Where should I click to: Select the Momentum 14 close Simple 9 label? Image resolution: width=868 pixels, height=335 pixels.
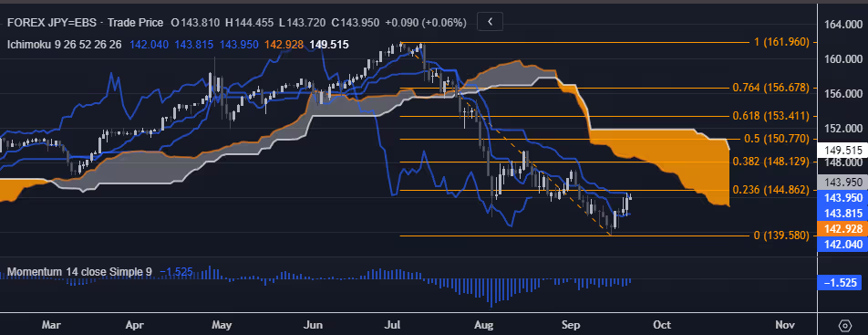(79, 272)
